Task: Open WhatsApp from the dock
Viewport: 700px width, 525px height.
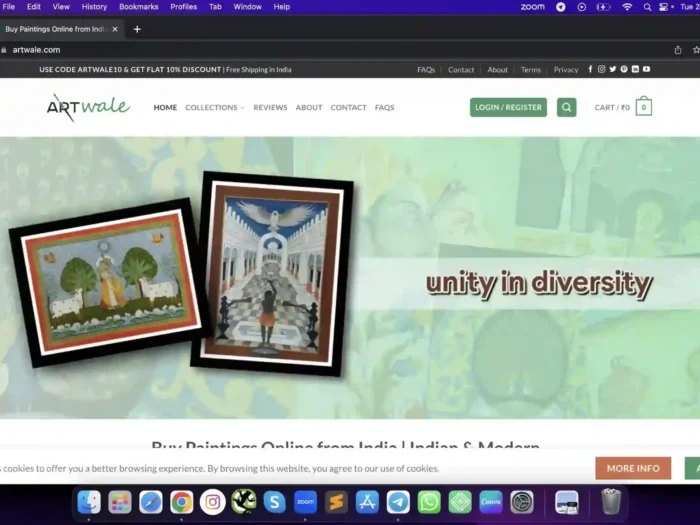Action: click(x=429, y=502)
